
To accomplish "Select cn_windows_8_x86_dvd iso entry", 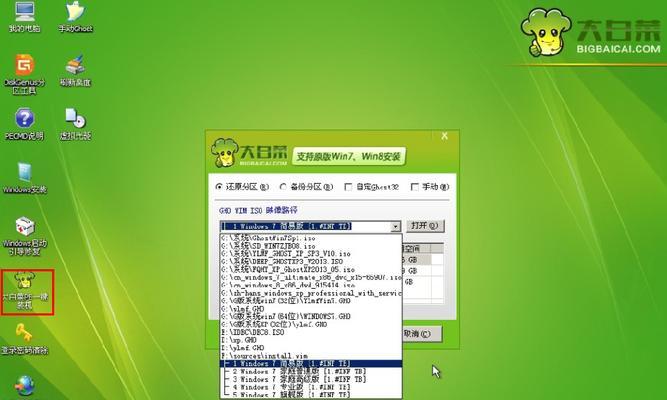I will click(x=311, y=285).
